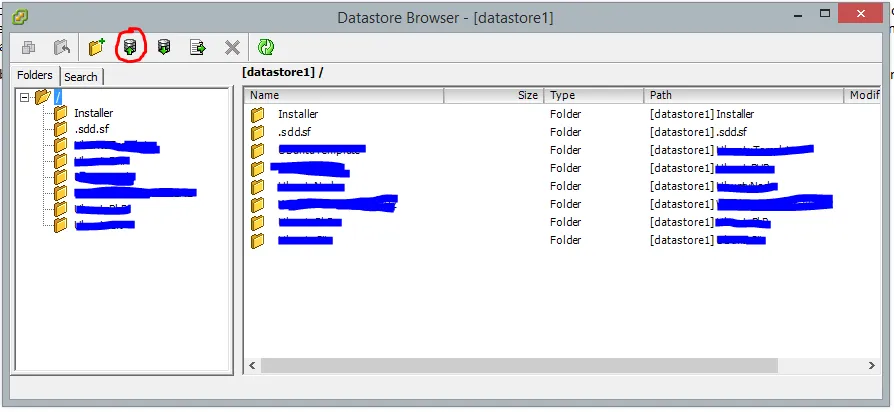Image resolution: width=894 pixels, height=412 pixels.
Task: Click the download from datastore icon
Action: [164, 47]
